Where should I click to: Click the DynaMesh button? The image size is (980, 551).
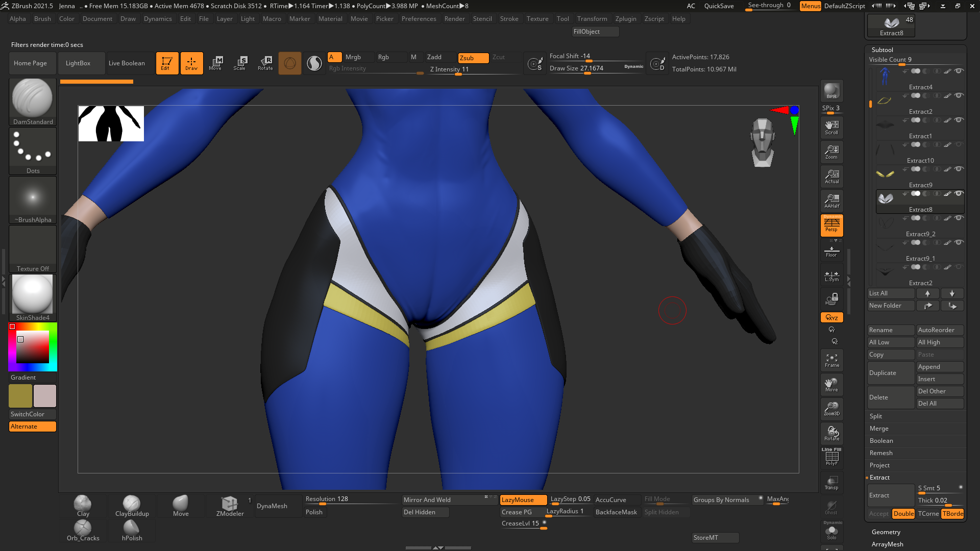(x=278, y=506)
